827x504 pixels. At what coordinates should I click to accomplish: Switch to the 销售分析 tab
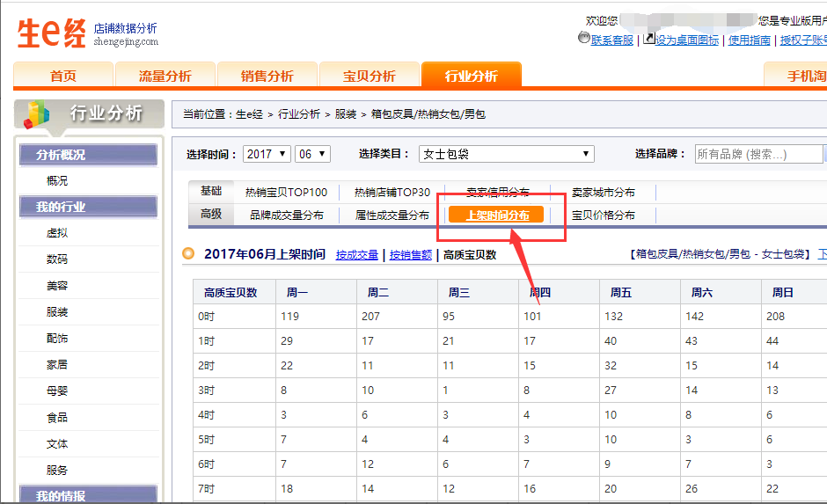pos(267,77)
